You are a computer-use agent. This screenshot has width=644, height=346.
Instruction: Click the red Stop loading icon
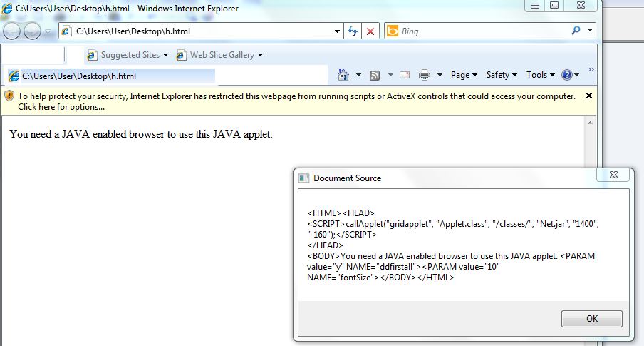coord(370,31)
